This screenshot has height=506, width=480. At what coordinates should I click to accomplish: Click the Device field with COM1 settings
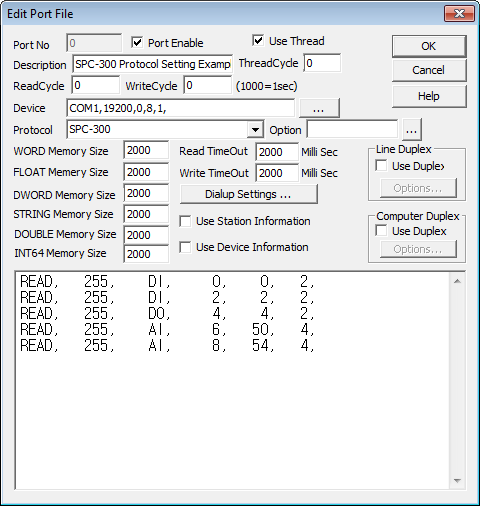(x=180, y=108)
